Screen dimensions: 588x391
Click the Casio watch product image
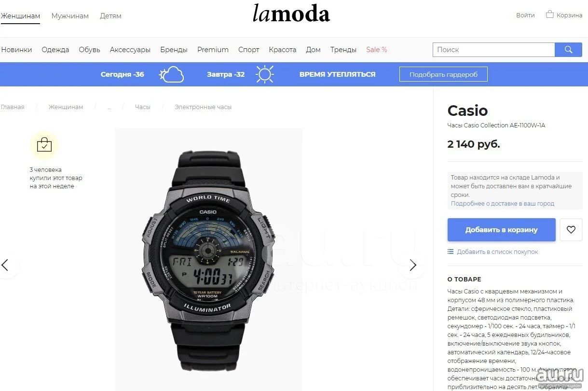coord(208,259)
